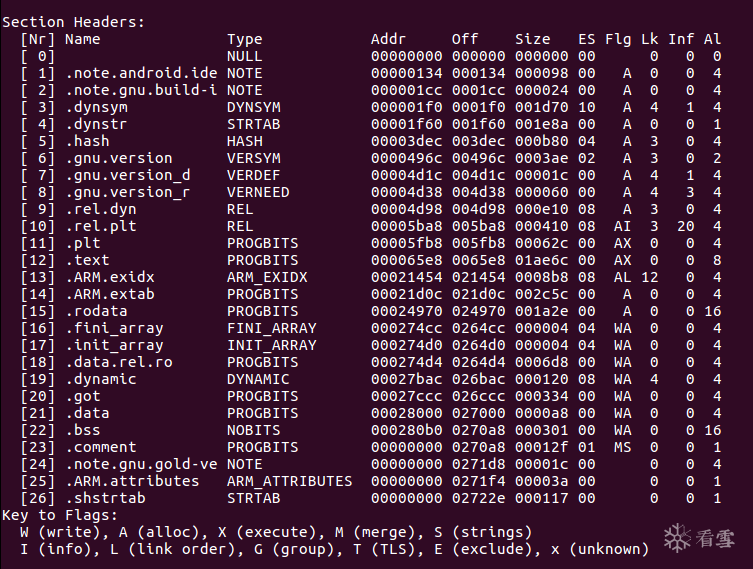Click the FINI_ARRAY type entry
The image size is (753, 569).
click(x=272, y=328)
